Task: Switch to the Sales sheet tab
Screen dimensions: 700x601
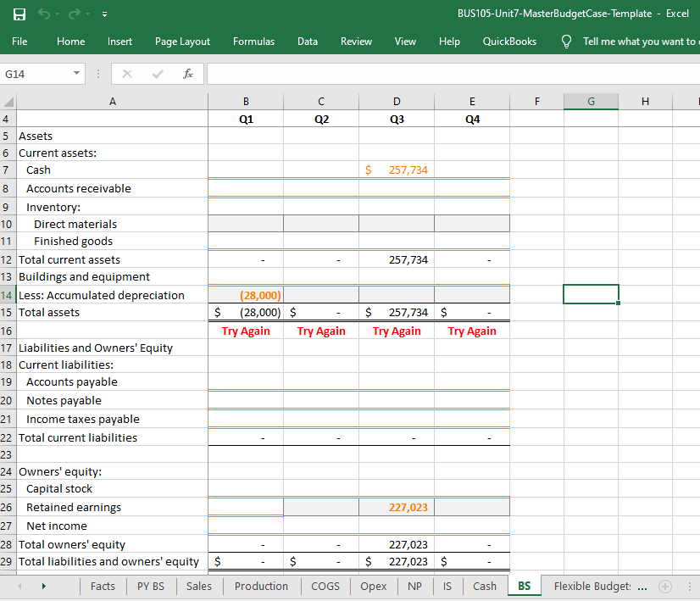Action: pyautogui.click(x=199, y=587)
